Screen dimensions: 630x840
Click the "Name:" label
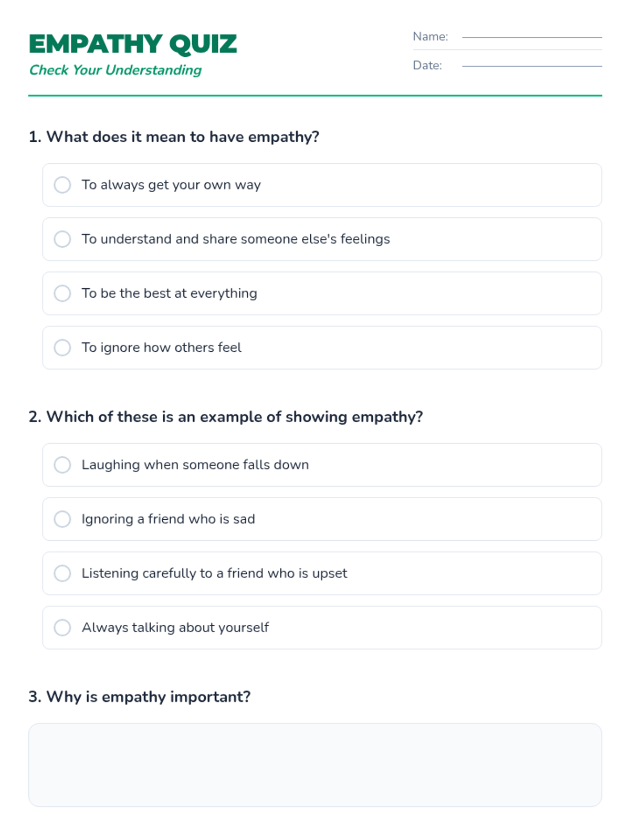[x=430, y=37]
